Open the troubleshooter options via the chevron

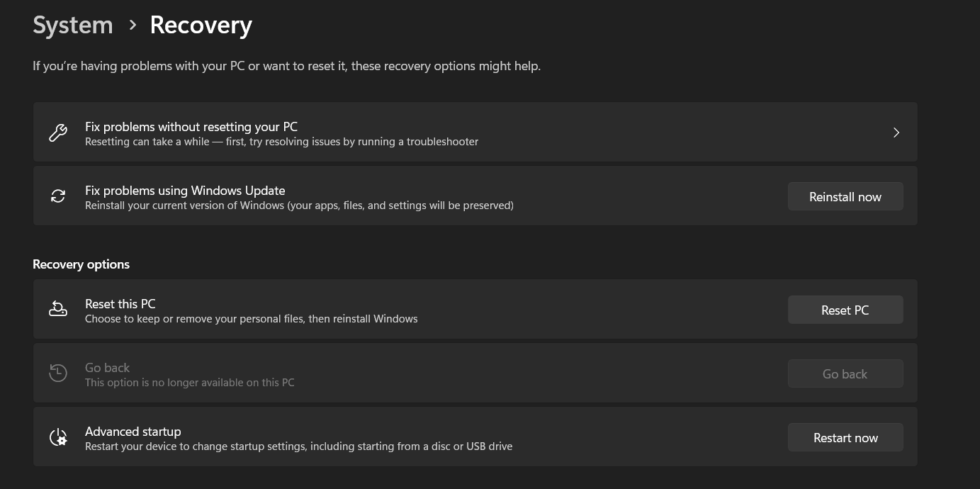point(896,133)
